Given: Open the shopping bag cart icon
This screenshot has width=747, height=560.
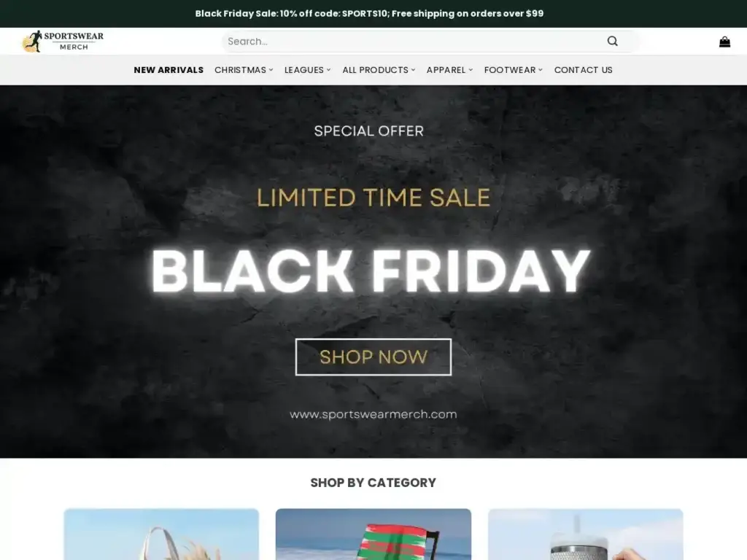Looking at the screenshot, I should click(724, 42).
